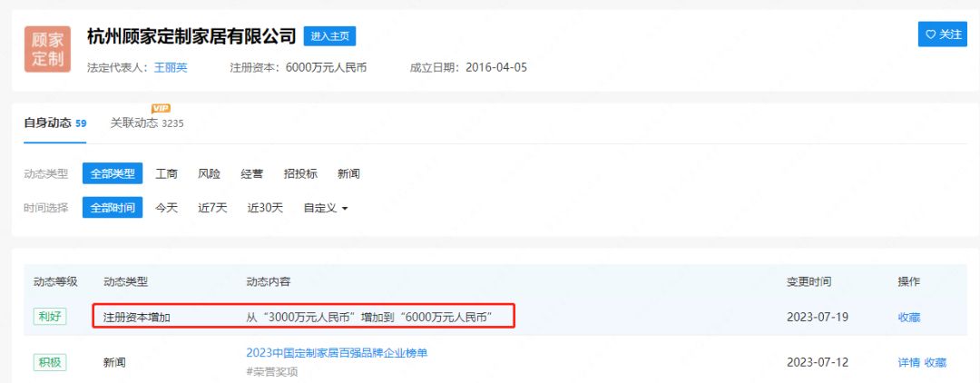
Task: Choose 今天 time range
Action: pyautogui.click(x=166, y=208)
